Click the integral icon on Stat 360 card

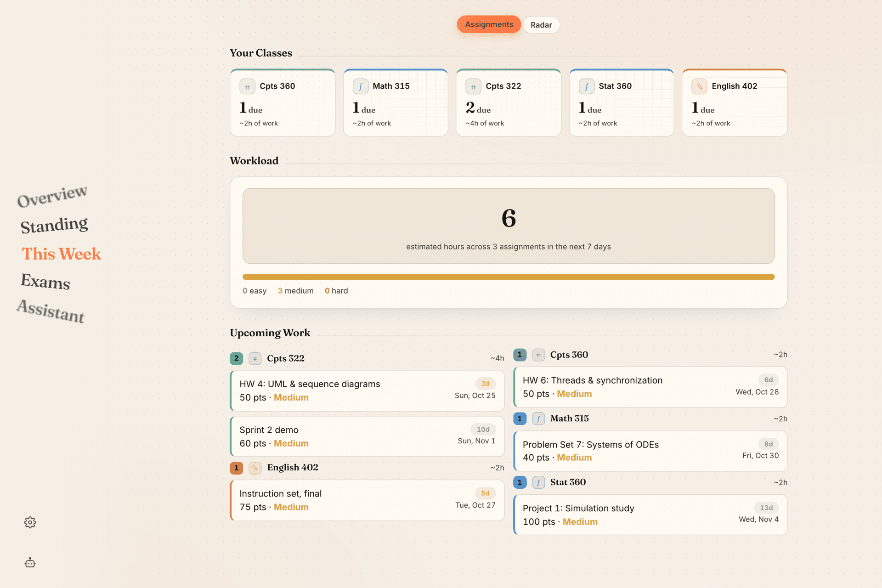click(x=586, y=86)
